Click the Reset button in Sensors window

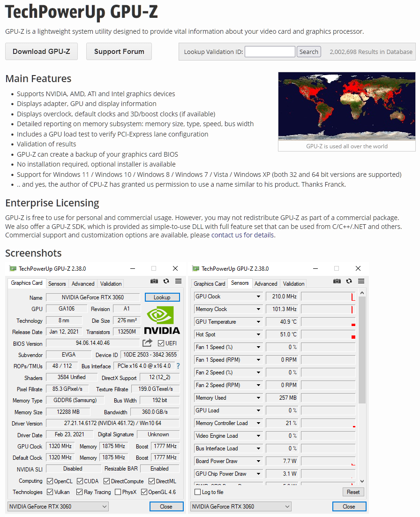tap(353, 492)
